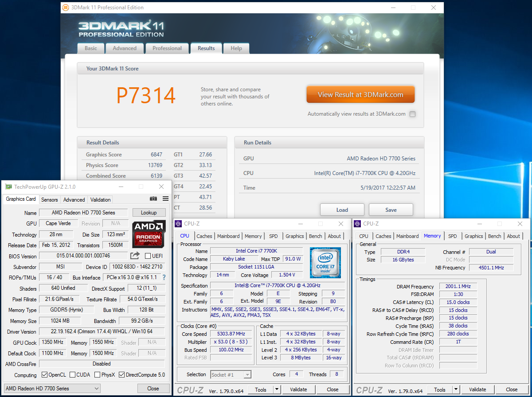The image size is (532, 397).
Task: Click Validate in CPU-Z Memory window
Action: click(477, 389)
